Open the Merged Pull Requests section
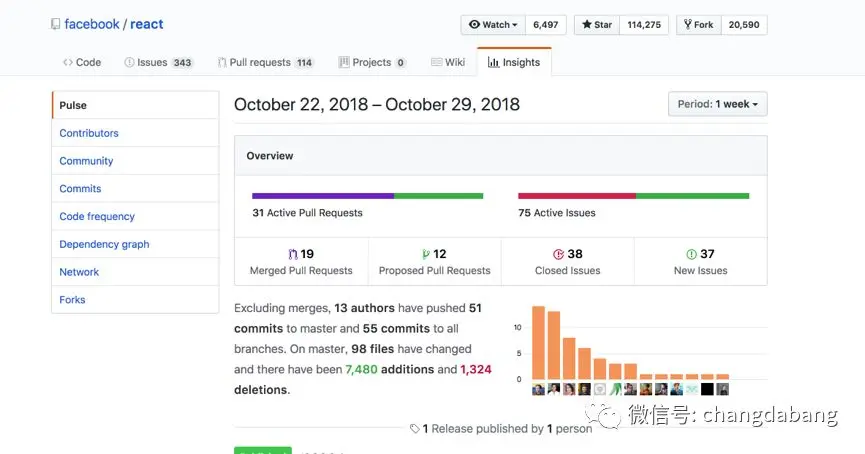The height and width of the screenshot is (454, 865). click(301, 261)
